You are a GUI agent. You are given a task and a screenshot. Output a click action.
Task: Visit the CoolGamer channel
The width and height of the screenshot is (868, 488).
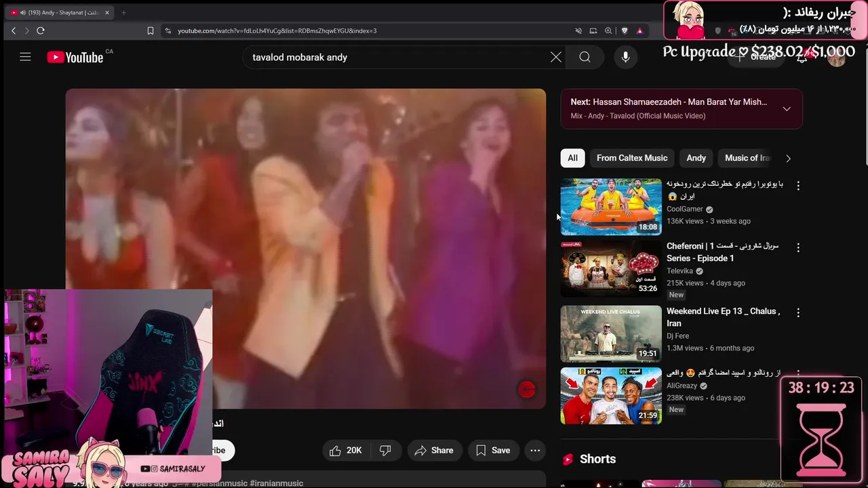[x=684, y=209]
